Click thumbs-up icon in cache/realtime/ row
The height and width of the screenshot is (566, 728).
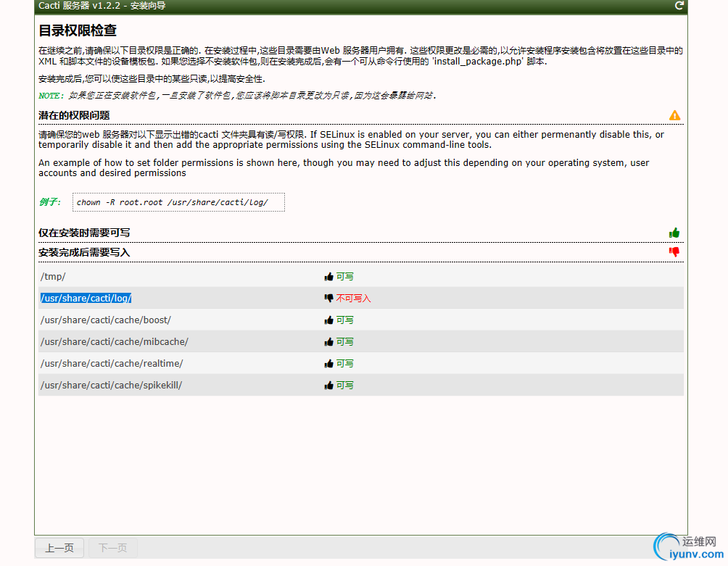coord(328,364)
